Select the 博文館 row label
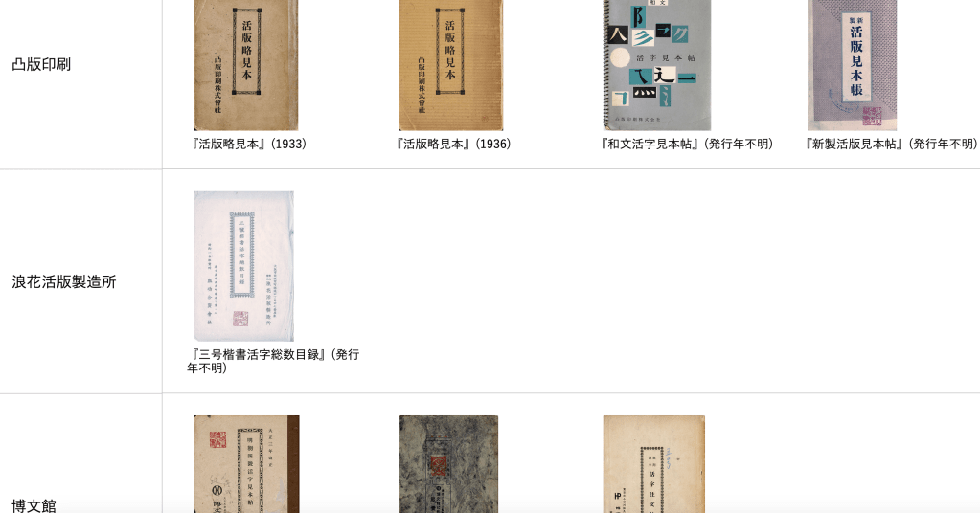This screenshot has width=980, height=513. (x=34, y=505)
